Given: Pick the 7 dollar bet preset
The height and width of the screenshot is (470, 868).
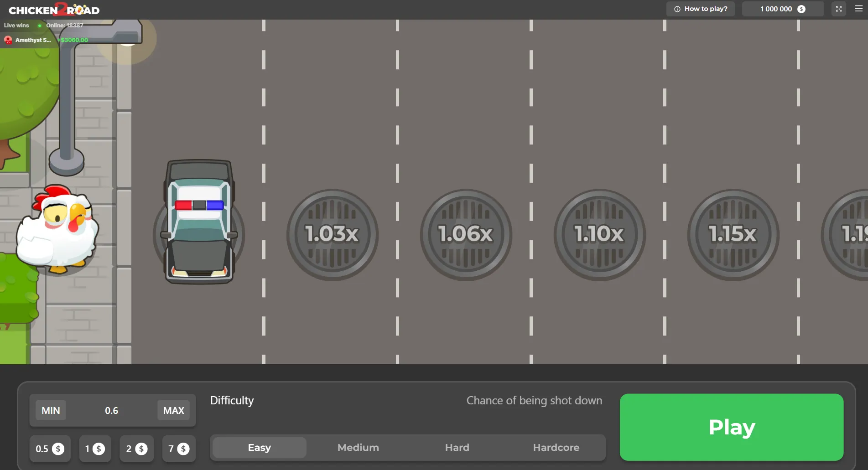Looking at the screenshot, I should pyautogui.click(x=179, y=449).
